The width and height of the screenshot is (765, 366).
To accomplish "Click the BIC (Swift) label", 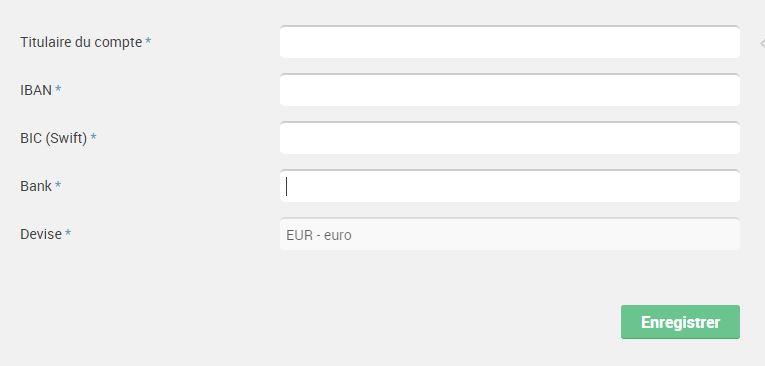I will [x=54, y=139].
